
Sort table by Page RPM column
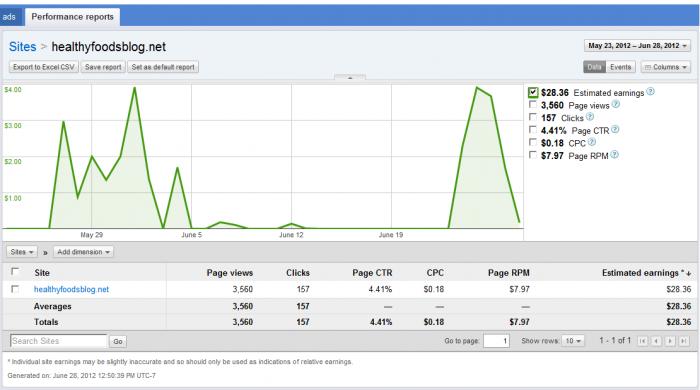coord(508,273)
